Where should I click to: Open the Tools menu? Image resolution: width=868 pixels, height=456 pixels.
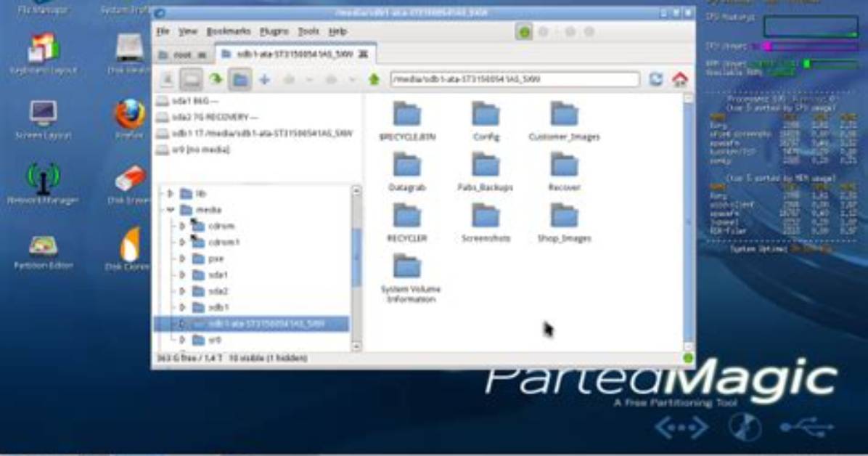point(308,31)
